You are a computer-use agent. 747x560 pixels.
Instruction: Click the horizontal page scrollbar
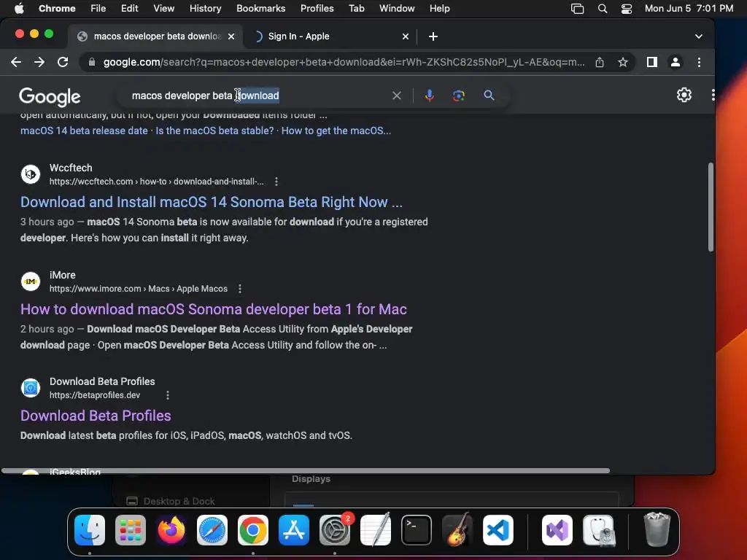[306, 470]
